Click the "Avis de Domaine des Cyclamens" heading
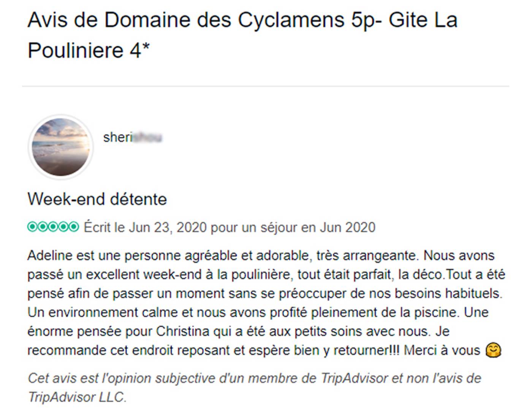The height and width of the screenshot is (418, 532). point(242,20)
